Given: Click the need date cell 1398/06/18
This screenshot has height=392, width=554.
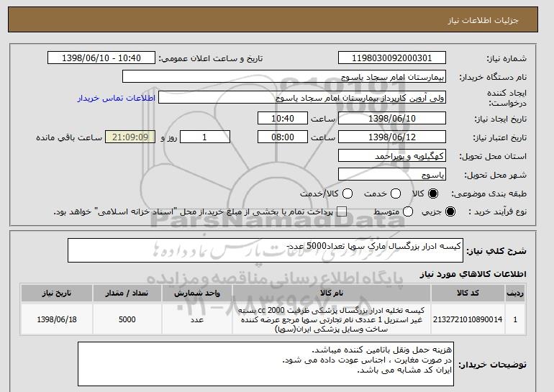Looking at the screenshot, I should point(57,319).
